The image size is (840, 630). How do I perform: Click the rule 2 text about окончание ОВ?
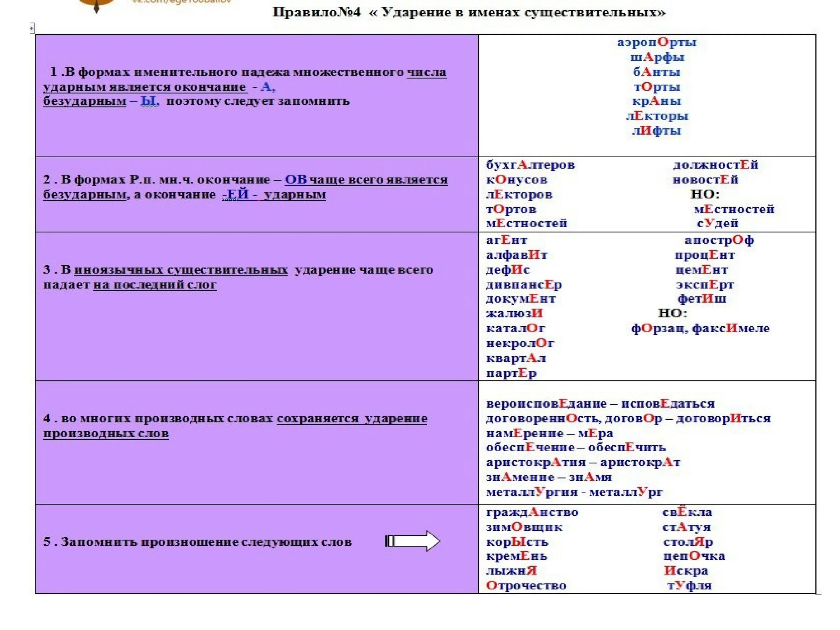point(245,187)
